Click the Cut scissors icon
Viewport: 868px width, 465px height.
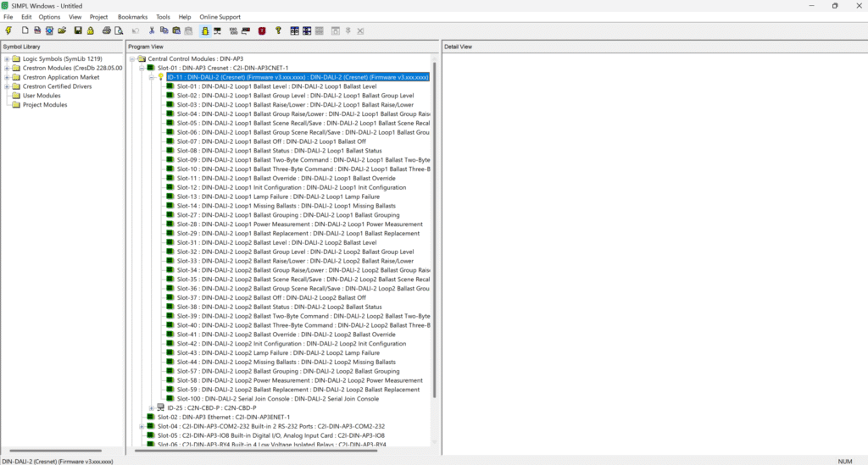(152, 31)
